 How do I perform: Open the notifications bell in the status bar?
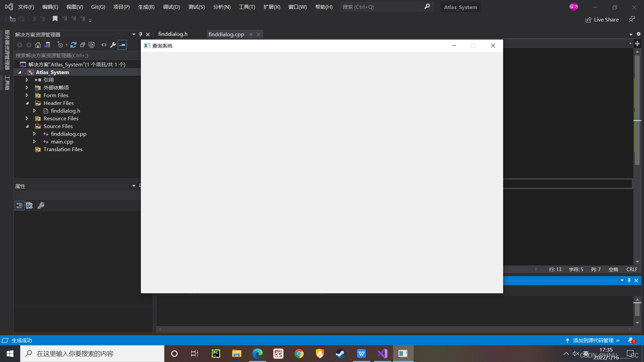pos(631,340)
